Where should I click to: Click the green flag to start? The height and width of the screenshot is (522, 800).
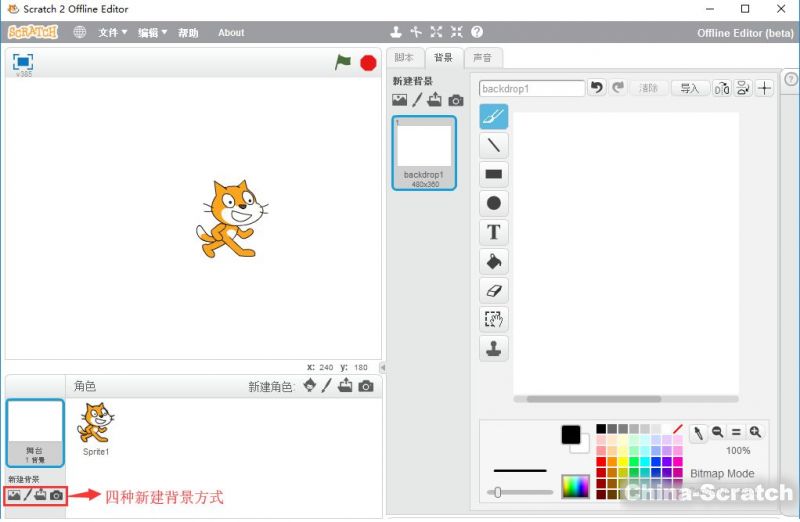343,62
